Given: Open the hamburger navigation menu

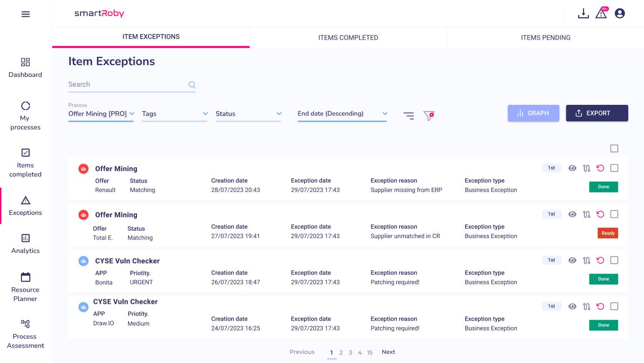Looking at the screenshot, I should click(26, 14).
